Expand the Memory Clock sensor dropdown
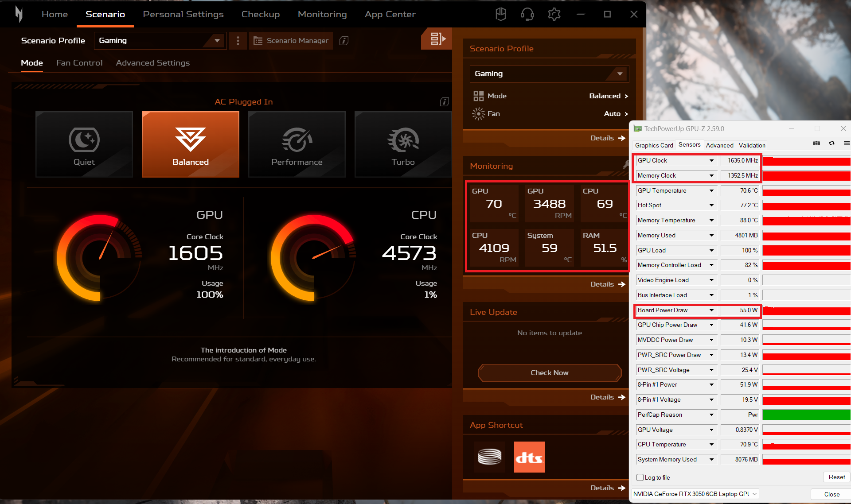Screen dimensions: 851x504 click(711, 176)
